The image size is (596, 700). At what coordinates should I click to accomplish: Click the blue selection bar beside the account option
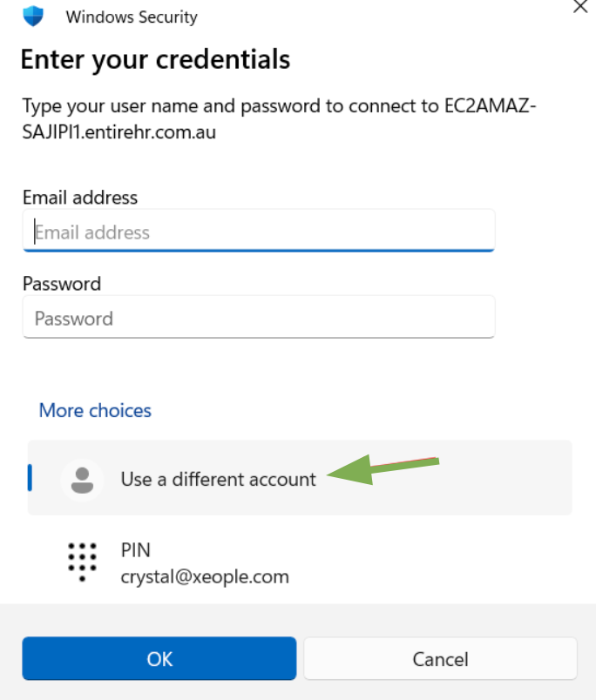tap(30, 477)
